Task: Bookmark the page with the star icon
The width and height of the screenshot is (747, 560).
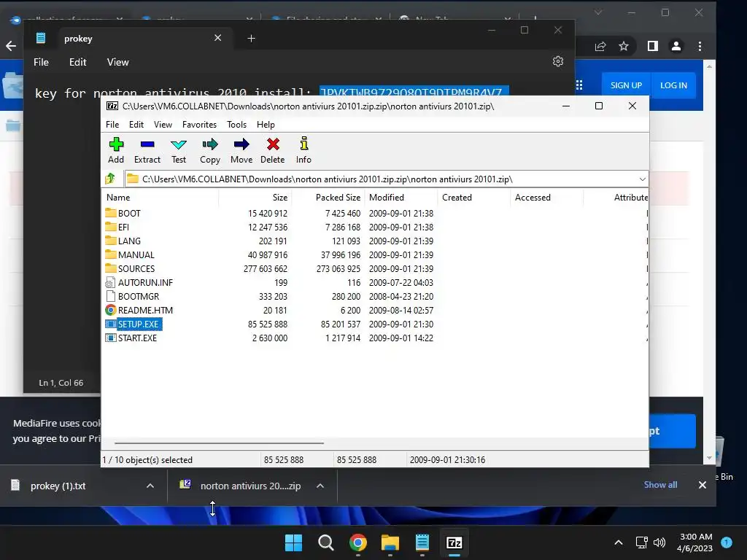Action: point(624,46)
